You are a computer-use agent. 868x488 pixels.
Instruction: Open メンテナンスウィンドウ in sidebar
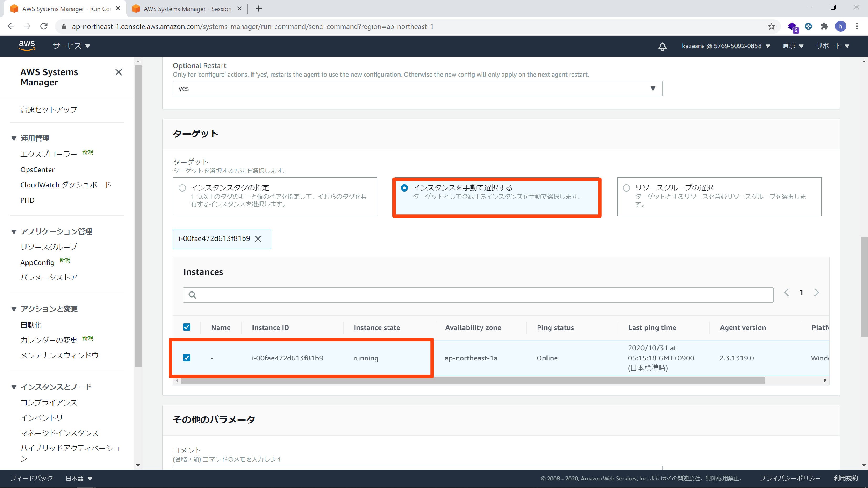(x=60, y=355)
